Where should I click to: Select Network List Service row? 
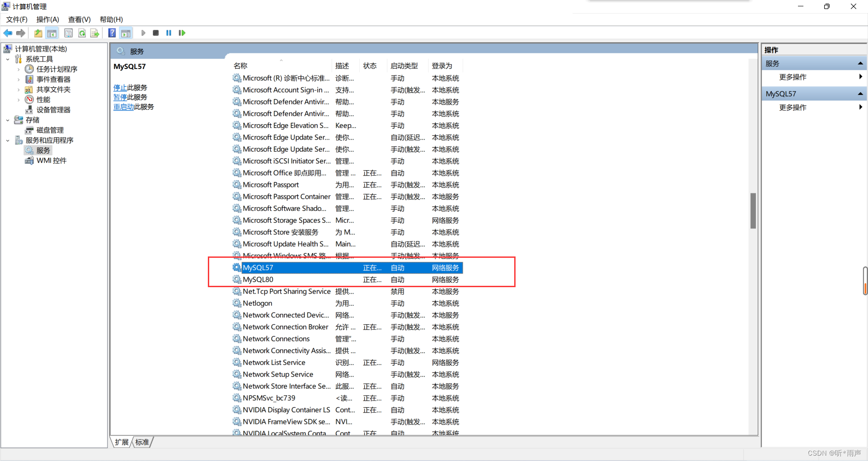coord(347,363)
